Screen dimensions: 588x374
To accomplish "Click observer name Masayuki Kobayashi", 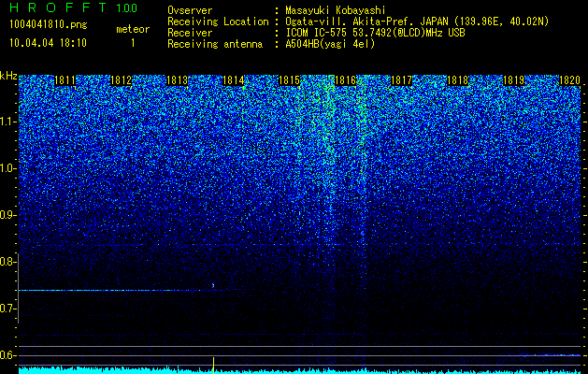I will click(336, 11).
